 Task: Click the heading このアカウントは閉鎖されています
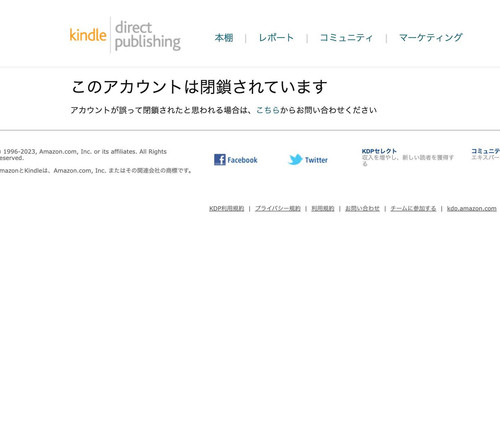(199, 87)
